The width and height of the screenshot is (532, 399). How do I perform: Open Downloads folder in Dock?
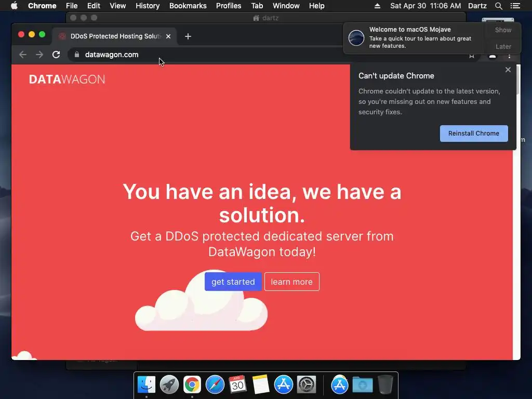tap(362, 385)
